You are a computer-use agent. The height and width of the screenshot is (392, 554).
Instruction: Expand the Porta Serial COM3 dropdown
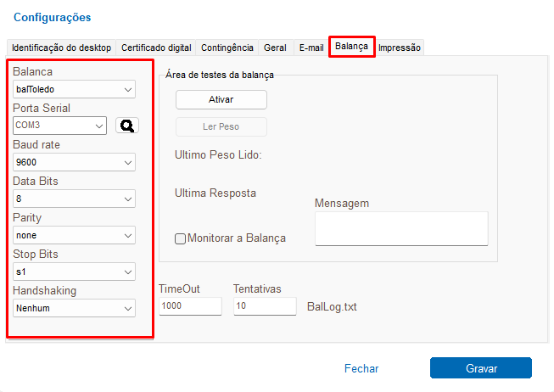[x=59, y=126]
